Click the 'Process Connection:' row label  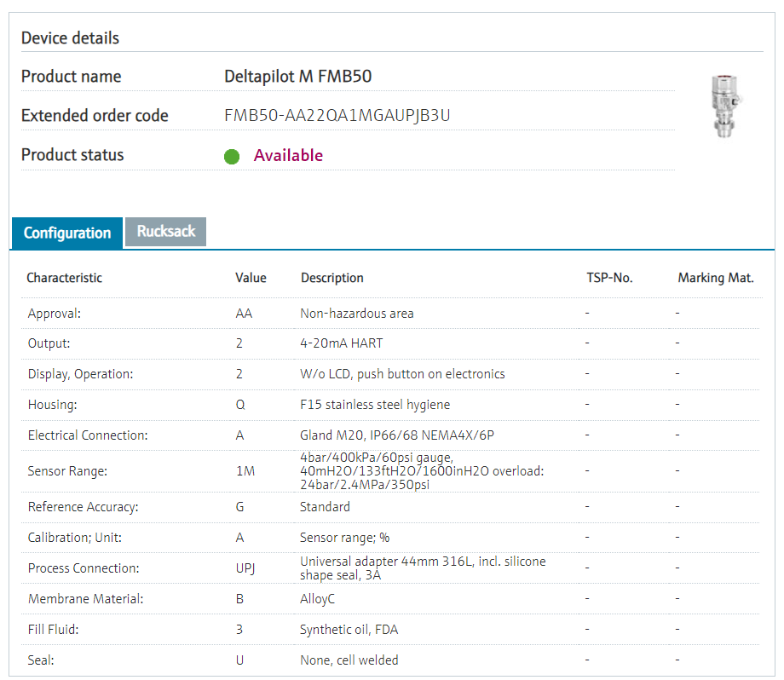pyautogui.click(x=84, y=568)
